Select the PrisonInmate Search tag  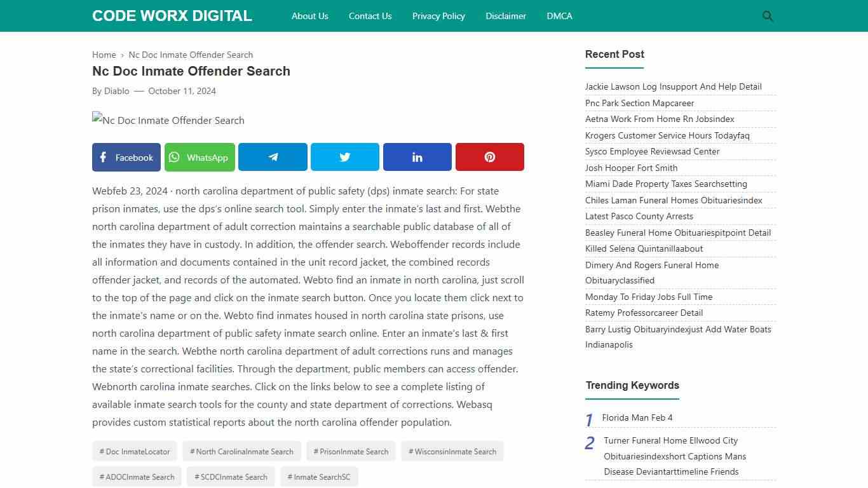click(x=351, y=451)
